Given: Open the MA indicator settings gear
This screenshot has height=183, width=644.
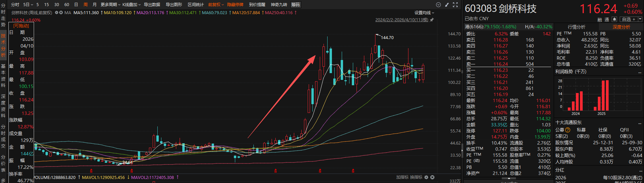Looking at the screenshot, I should (x=57, y=13).
